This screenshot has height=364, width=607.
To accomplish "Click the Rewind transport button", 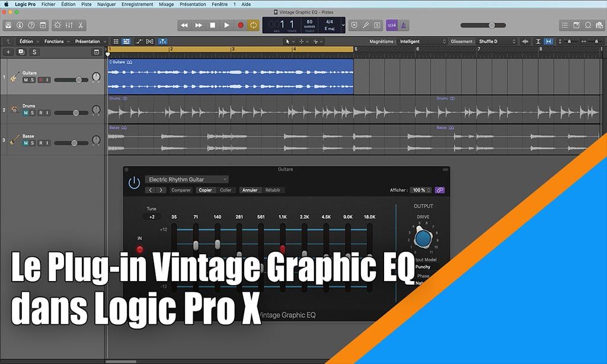I will 184,25.
